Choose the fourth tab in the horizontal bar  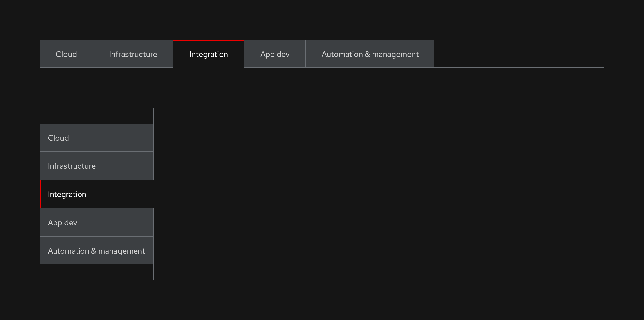274,54
